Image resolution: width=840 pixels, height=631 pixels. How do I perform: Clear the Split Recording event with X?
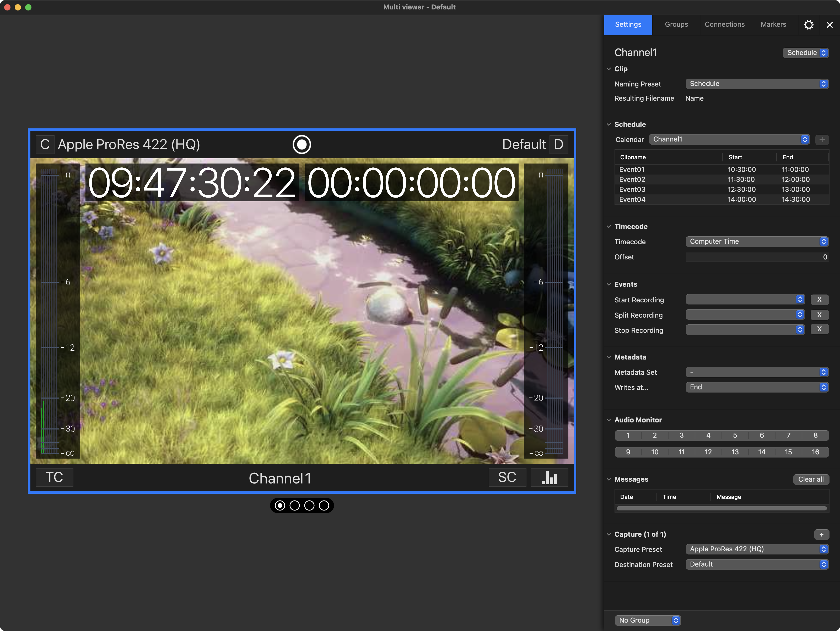820,315
